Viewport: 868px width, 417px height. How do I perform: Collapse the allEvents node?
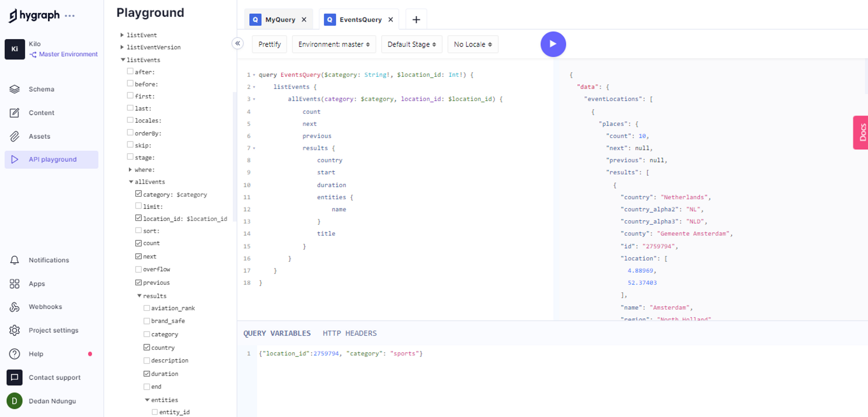pos(131,182)
